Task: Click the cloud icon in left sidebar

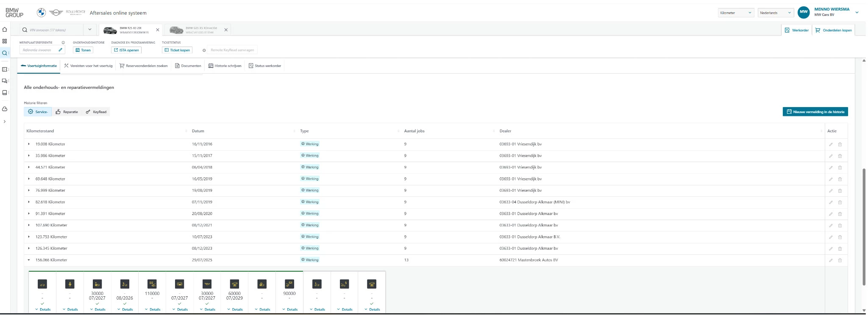Action: [5, 109]
